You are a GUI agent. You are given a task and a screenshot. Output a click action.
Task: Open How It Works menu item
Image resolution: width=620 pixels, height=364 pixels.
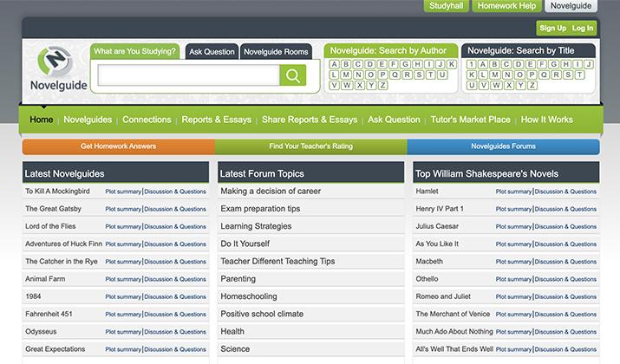546,120
